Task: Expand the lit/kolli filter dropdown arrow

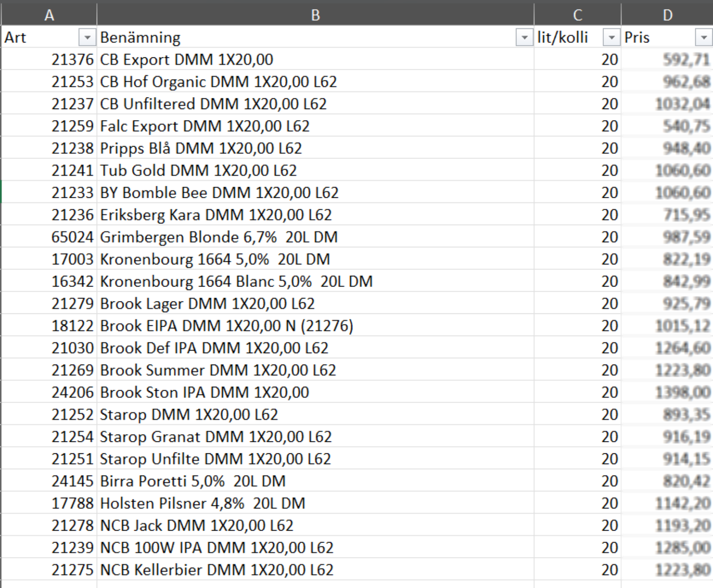Action: pyautogui.click(x=611, y=38)
